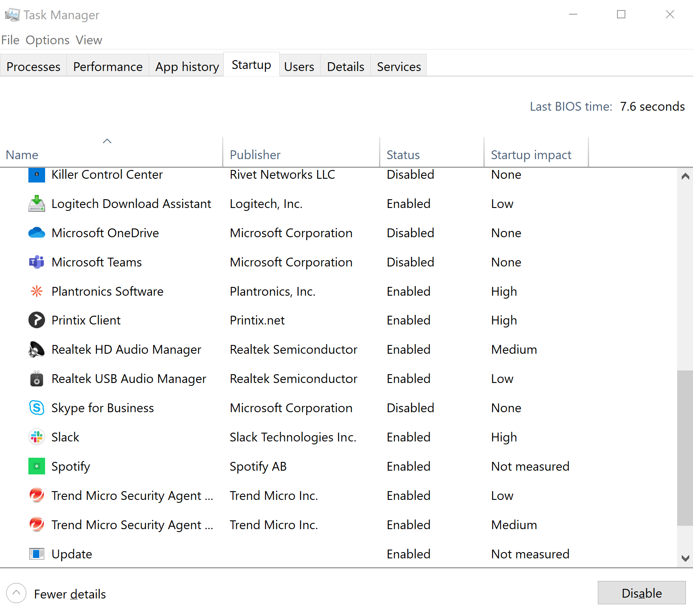Select the Update entry icon
The width and height of the screenshot is (693, 616).
click(x=37, y=554)
